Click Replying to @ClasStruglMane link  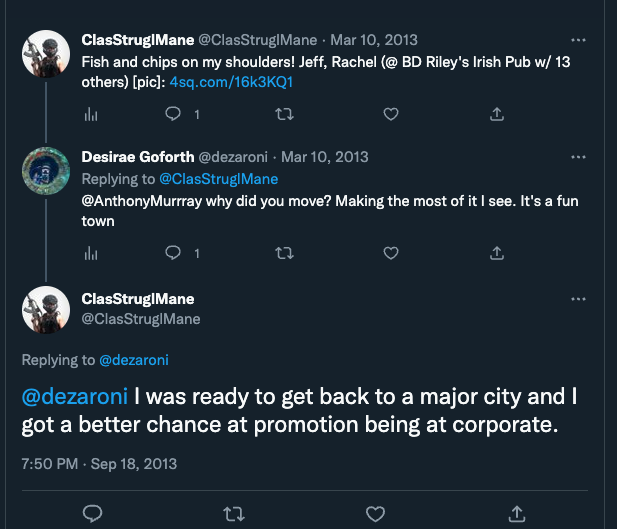tap(218, 179)
